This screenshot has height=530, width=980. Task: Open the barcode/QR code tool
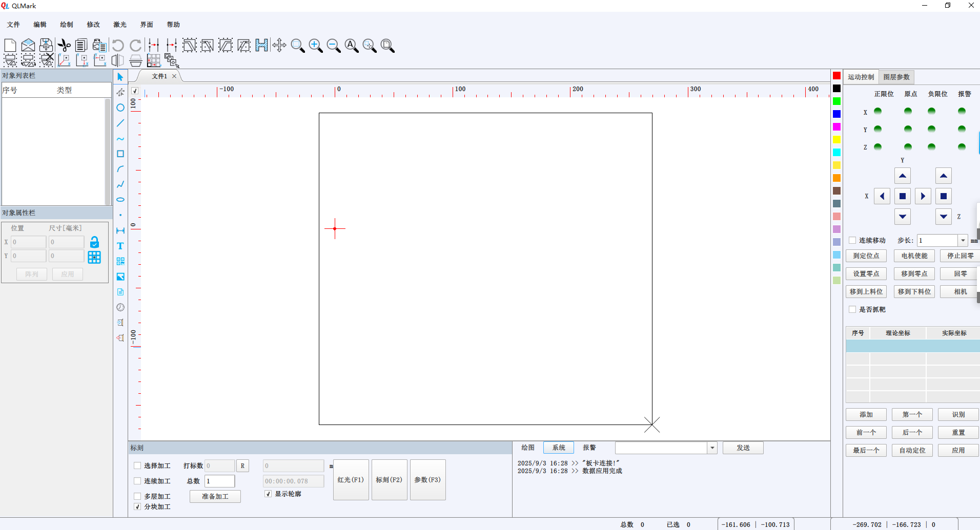click(120, 261)
